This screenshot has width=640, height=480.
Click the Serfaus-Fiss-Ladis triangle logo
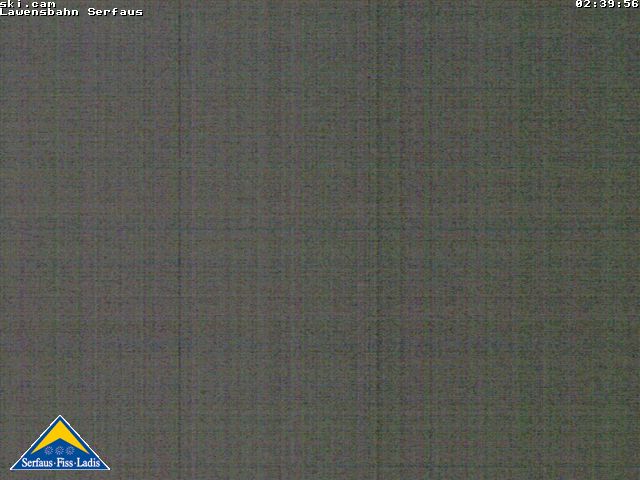60,443
